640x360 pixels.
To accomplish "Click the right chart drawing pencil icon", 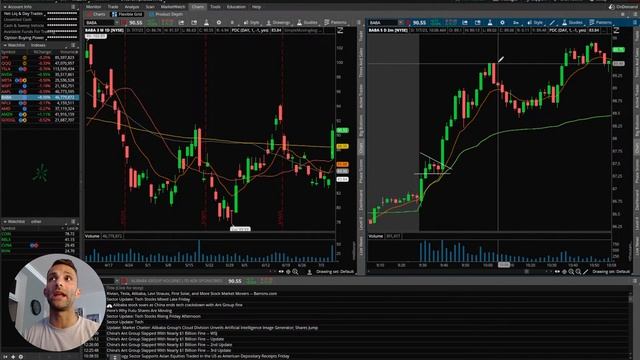I will pos(552,22).
